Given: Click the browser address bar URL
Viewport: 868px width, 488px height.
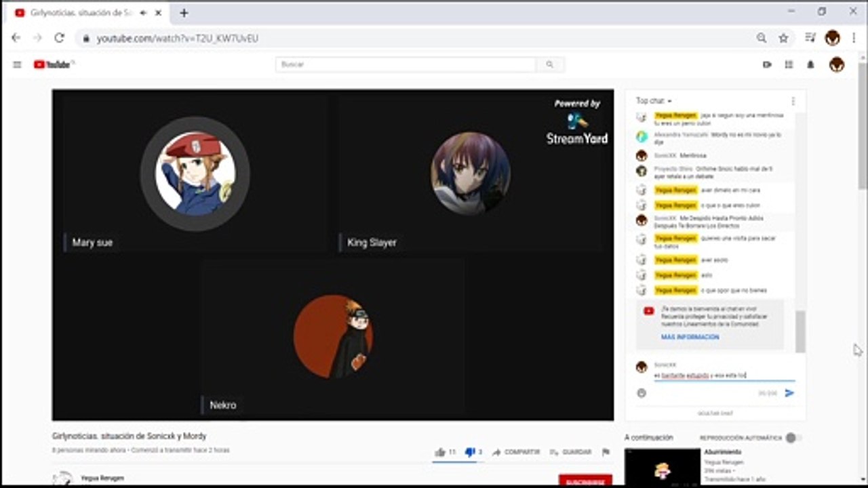Looking at the screenshot, I should [178, 39].
